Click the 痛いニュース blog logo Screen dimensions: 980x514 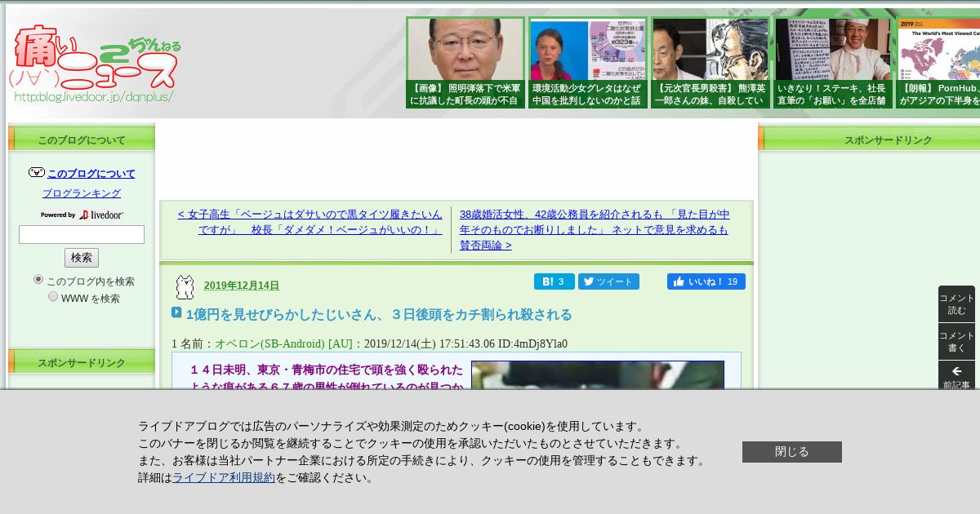click(95, 64)
